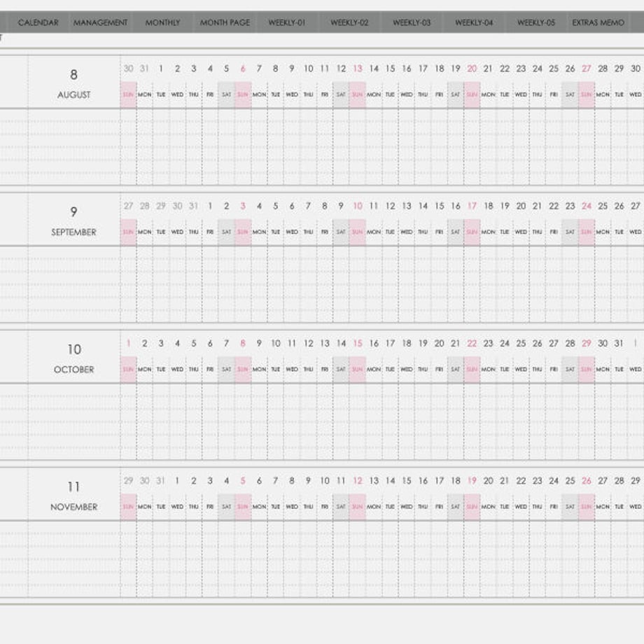Select pink date 15 in the October row
This screenshot has width=644, height=644.
[358, 344]
